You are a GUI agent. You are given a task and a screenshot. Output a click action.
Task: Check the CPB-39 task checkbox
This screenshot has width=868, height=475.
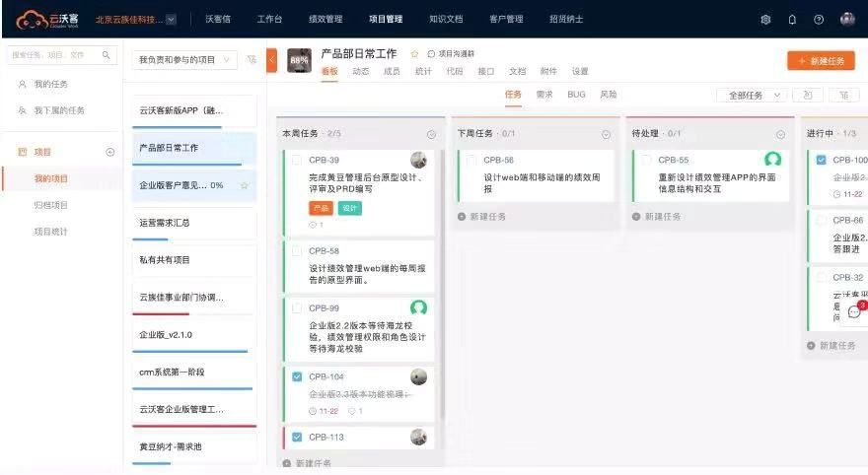point(297,160)
